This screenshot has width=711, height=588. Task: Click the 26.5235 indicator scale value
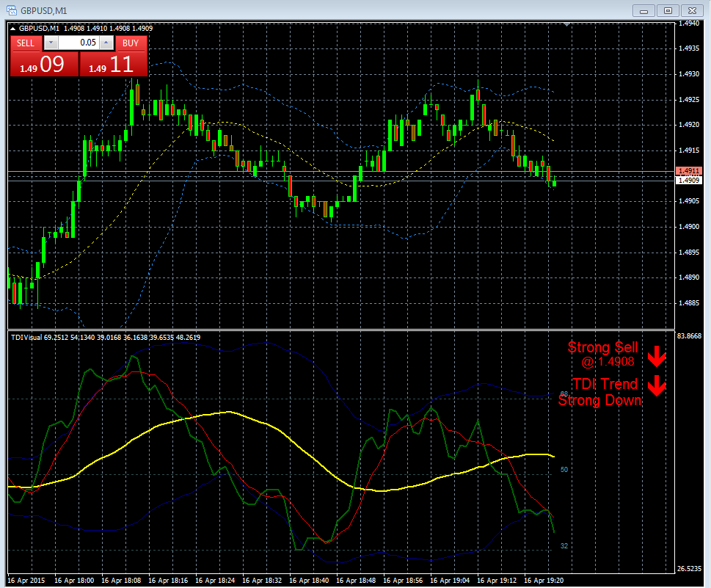pyautogui.click(x=689, y=568)
